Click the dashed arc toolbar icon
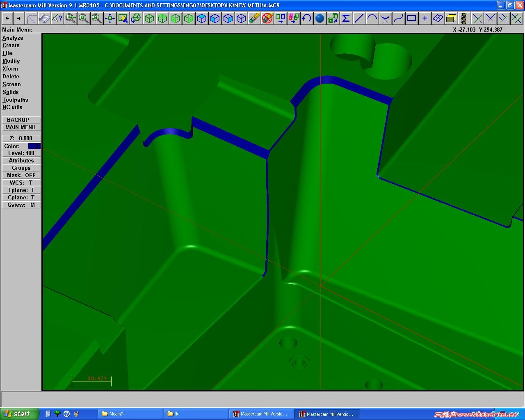 [31, 18]
